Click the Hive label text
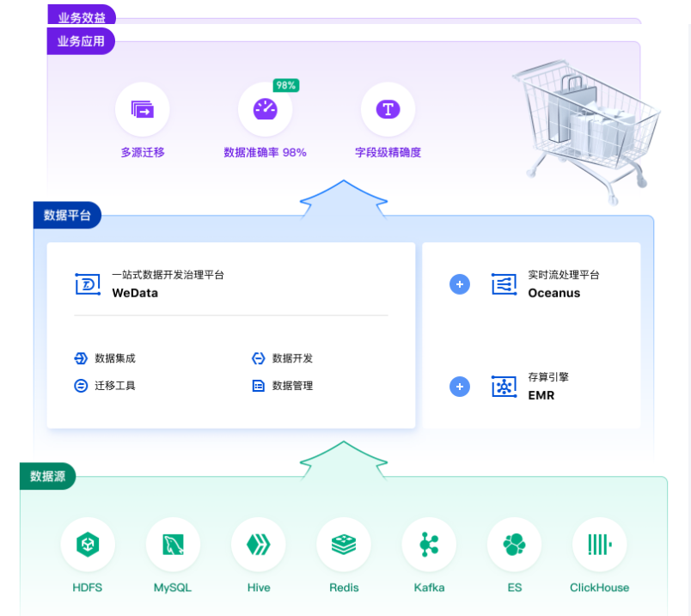Viewport: 691px width, 616px height. pyautogui.click(x=259, y=588)
